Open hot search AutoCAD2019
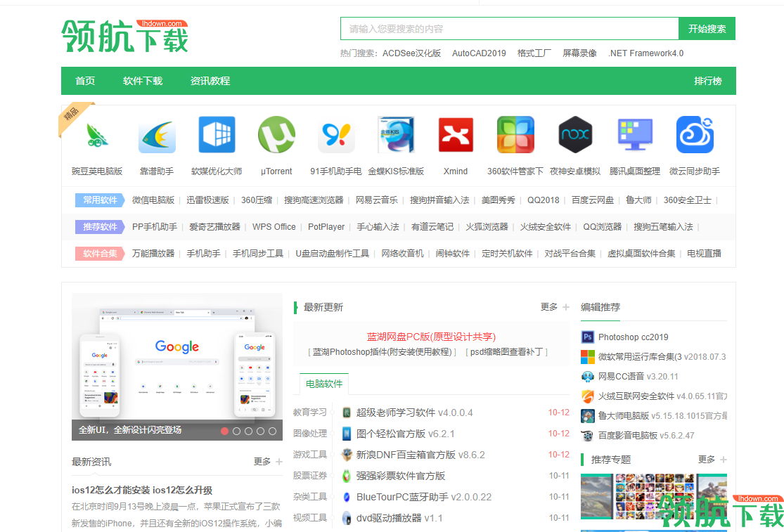The height and width of the screenshot is (532, 784). (x=479, y=53)
